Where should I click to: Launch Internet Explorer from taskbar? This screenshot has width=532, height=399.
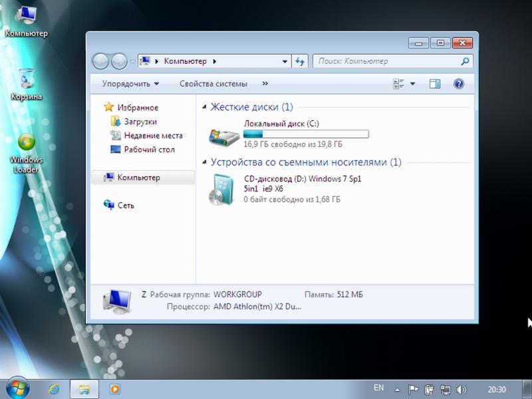click(x=54, y=389)
